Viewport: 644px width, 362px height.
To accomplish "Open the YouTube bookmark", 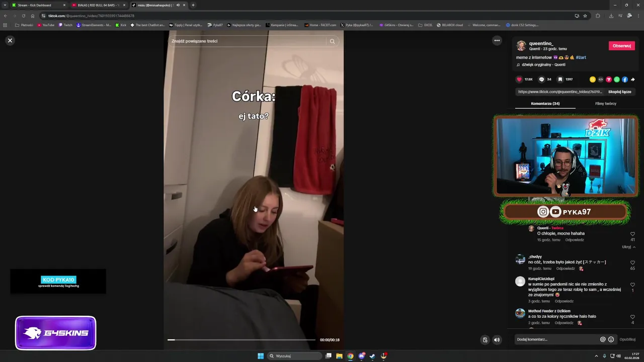I will pyautogui.click(x=46, y=25).
